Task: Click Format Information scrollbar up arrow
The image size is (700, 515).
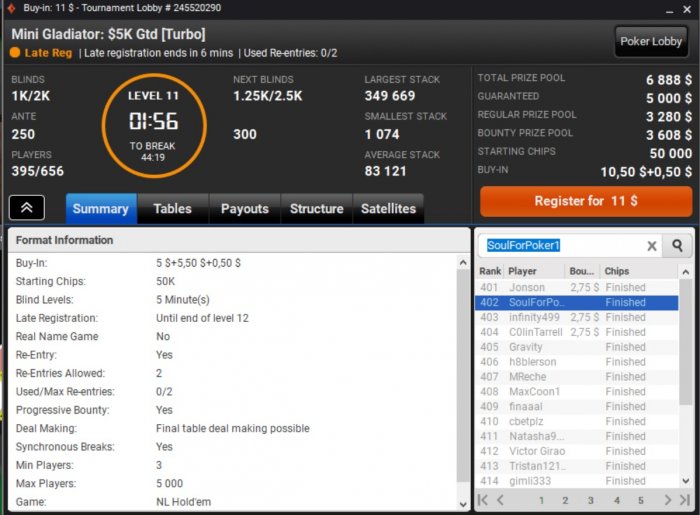Action: [x=463, y=263]
